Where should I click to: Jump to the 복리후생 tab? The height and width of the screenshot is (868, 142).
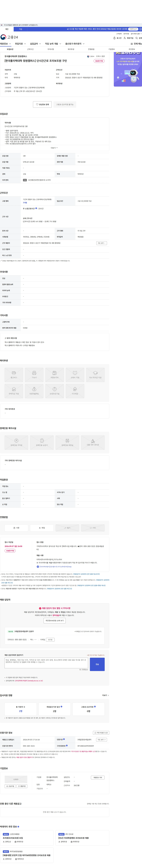pyautogui.click(x=71, y=49)
